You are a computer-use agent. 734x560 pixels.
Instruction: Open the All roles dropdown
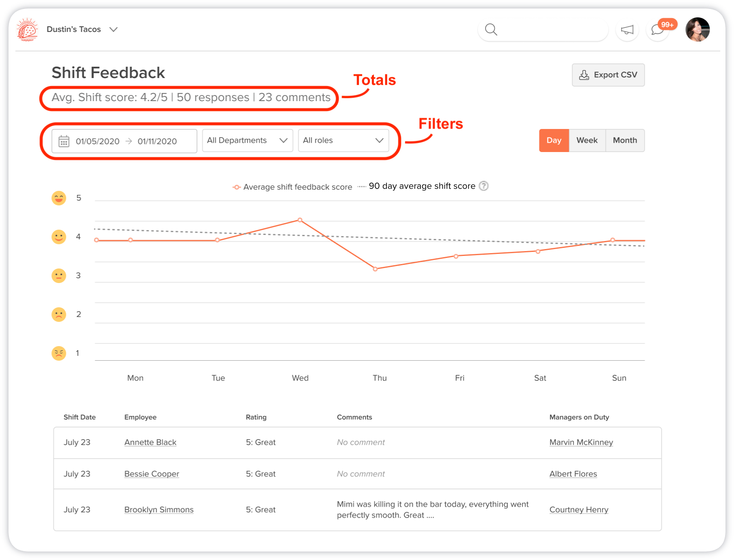click(x=343, y=140)
